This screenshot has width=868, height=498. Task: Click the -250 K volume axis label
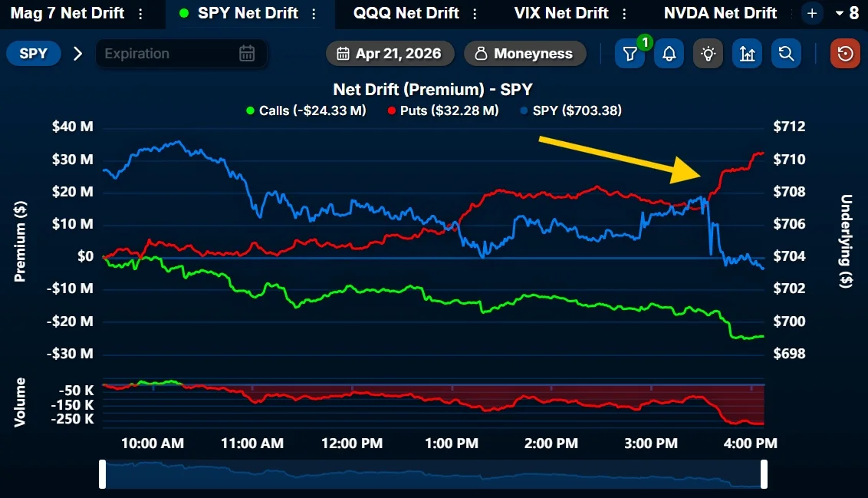pos(72,419)
